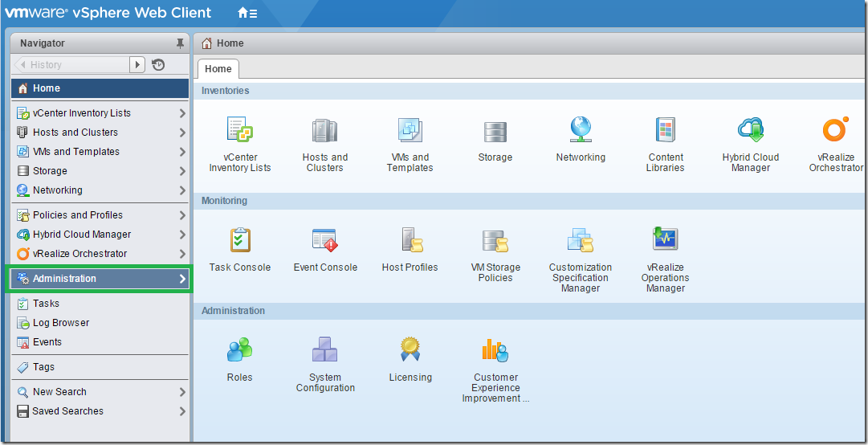Click the Inventories section header
The image size is (868, 445).
(226, 91)
